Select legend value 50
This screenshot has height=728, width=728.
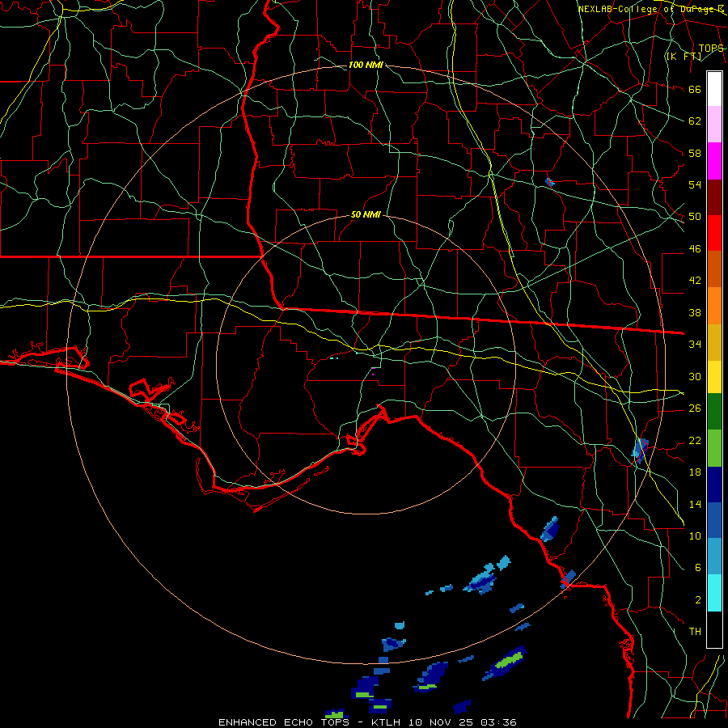tap(695, 217)
